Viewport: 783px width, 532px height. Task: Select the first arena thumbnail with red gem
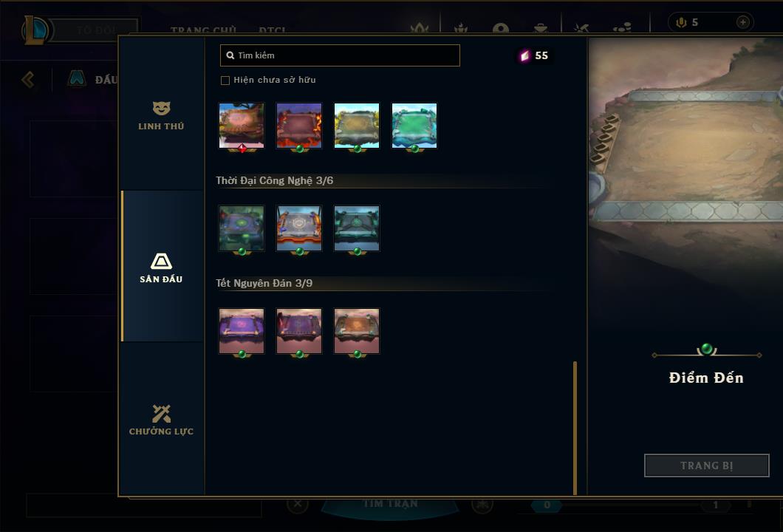coord(242,126)
